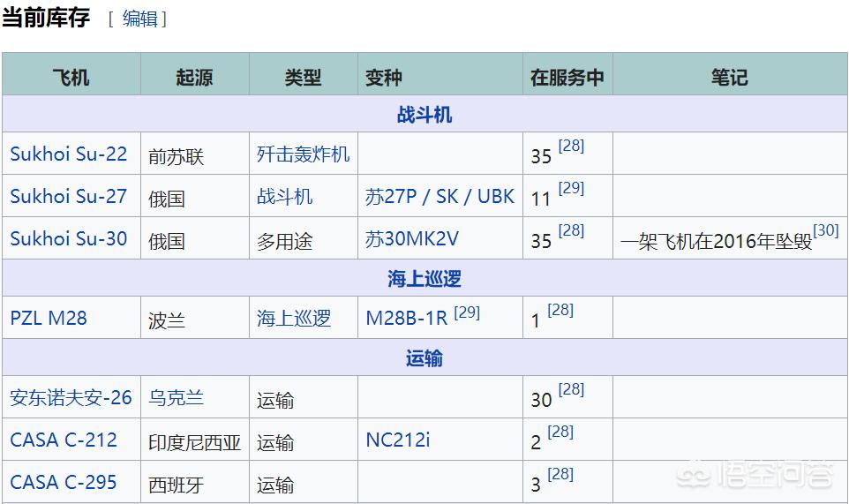Open the 苏30MK2V variant link
Viewport: 849px width, 504px height.
412,238
